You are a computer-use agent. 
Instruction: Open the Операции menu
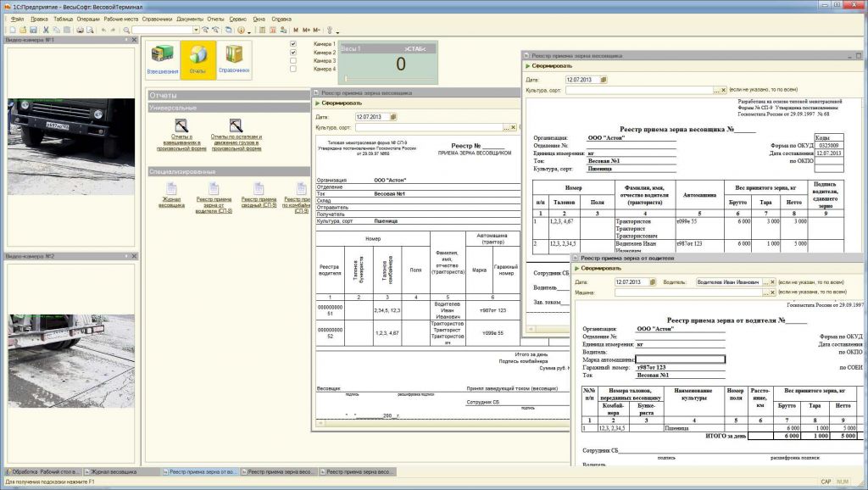click(x=88, y=19)
